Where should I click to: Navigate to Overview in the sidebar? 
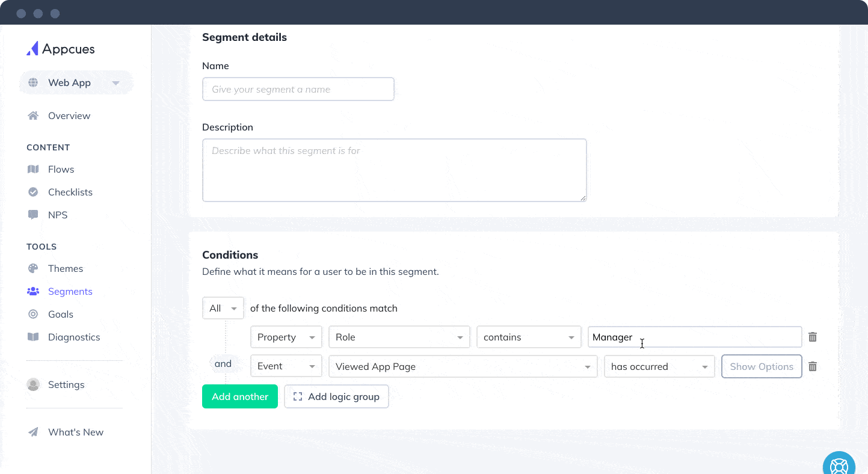[69, 115]
